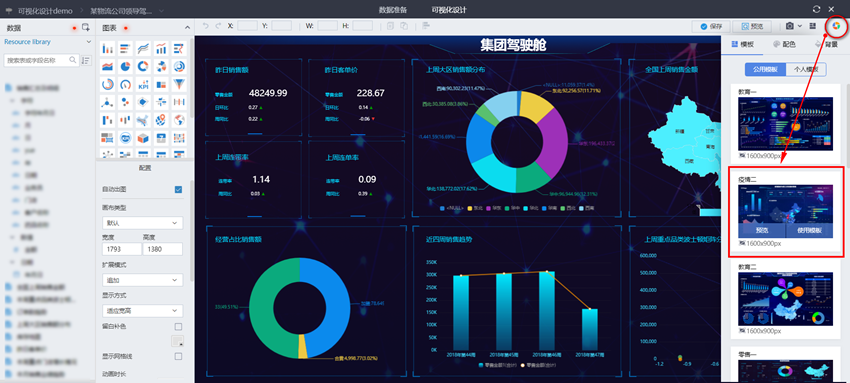Click the 零售一 template thumbnail
This screenshot has width=850, height=383.
(785, 371)
